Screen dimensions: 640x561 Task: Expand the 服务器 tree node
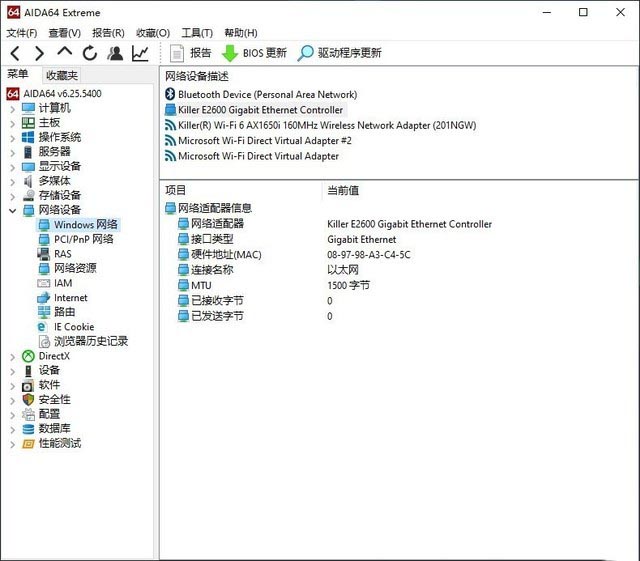(13, 153)
